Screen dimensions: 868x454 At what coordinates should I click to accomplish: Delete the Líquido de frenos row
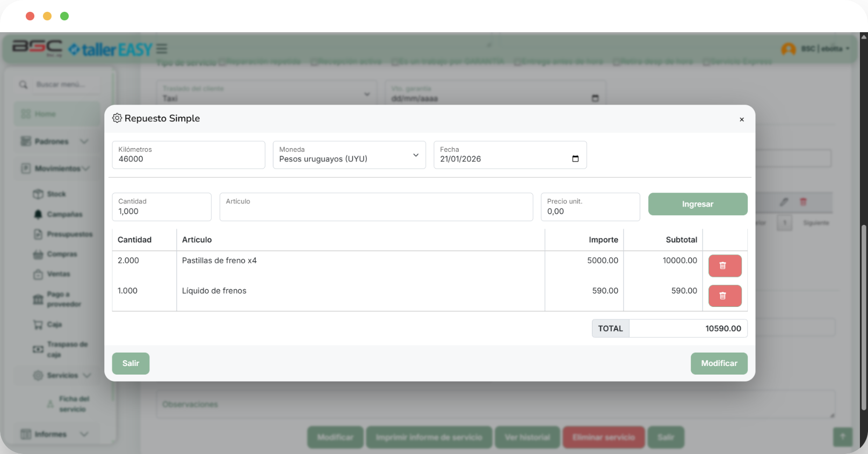725,296
